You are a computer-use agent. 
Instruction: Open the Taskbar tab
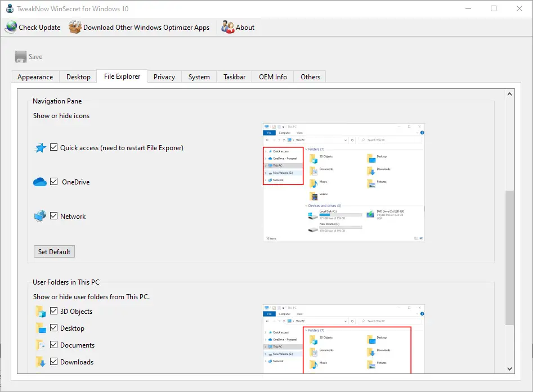(234, 77)
